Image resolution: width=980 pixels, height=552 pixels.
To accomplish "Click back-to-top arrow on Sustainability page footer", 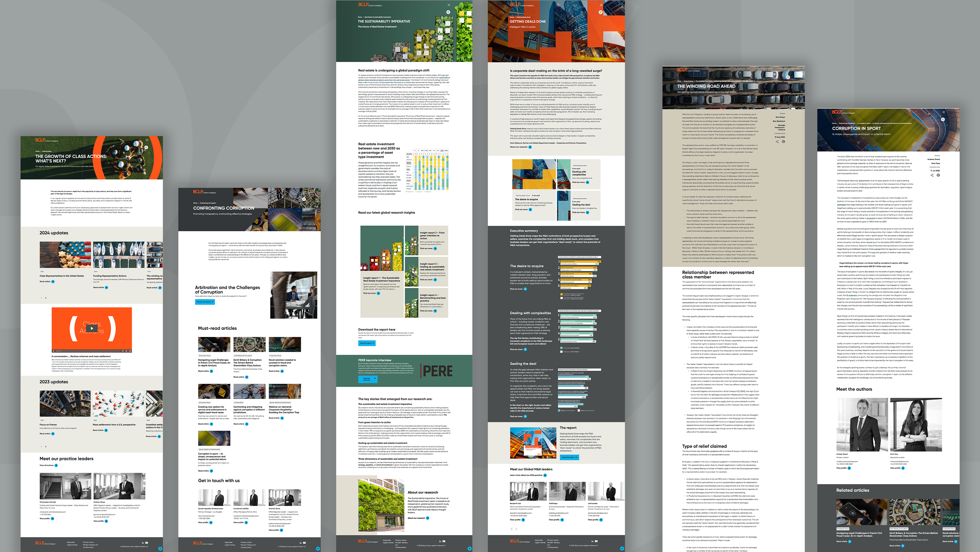I will point(470,549).
